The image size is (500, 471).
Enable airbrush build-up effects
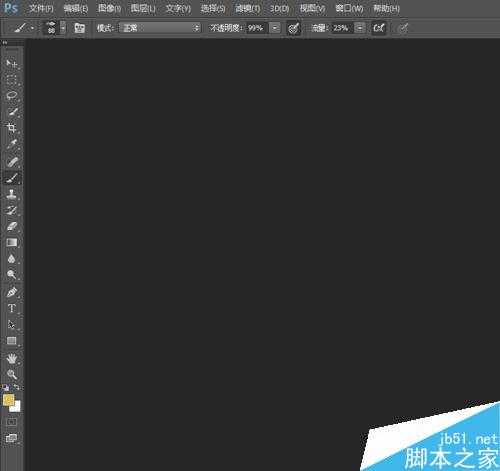tap(379, 28)
